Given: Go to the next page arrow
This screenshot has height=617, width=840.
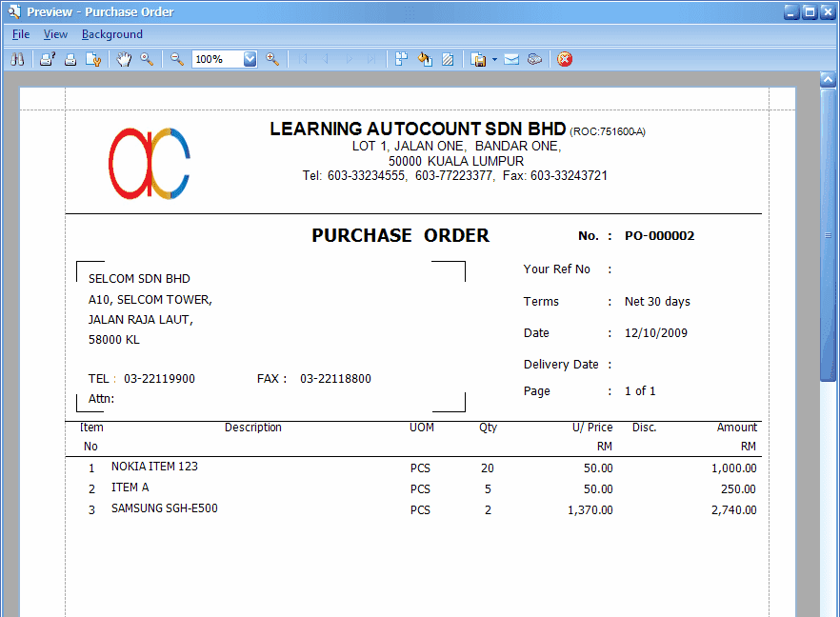Looking at the screenshot, I should point(349,59).
